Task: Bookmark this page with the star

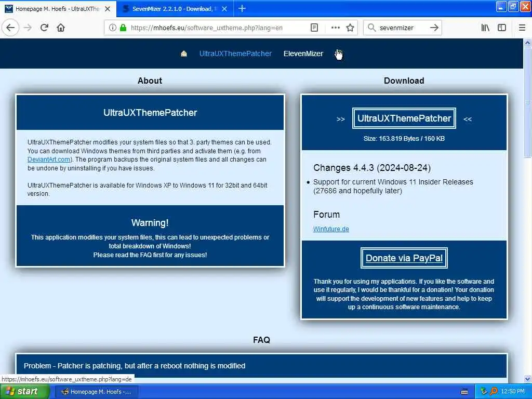Action: tap(350, 28)
